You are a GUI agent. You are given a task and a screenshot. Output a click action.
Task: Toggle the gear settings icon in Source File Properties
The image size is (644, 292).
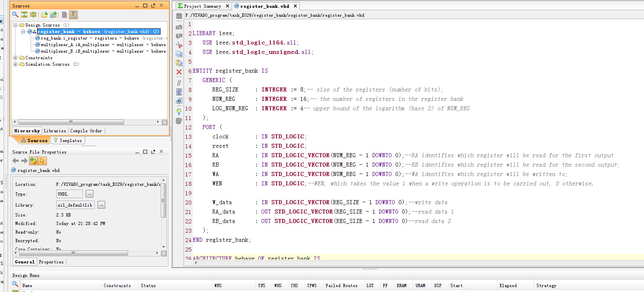point(33,161)
